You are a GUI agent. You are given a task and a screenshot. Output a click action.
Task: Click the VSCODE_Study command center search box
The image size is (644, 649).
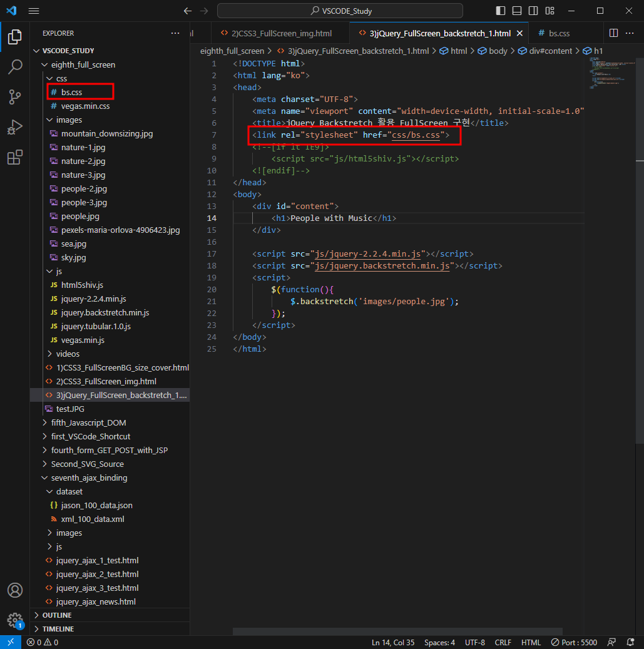coord(340,11)
